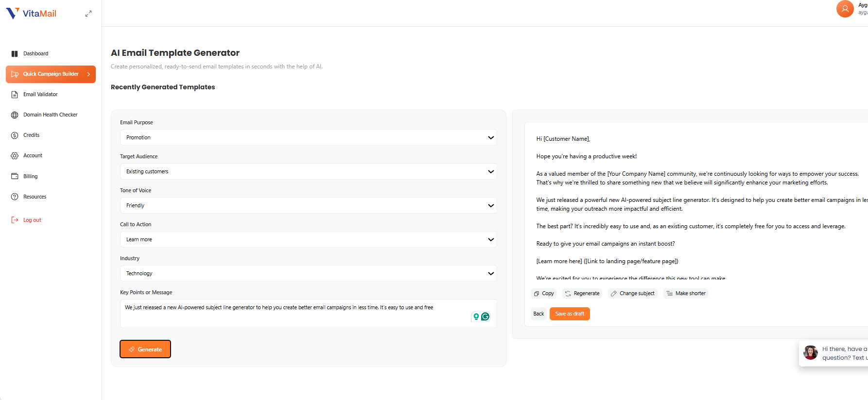The width and height of the screenshot is (868, 400).
Task: Open the Industry dropdown
Action: 308,273
